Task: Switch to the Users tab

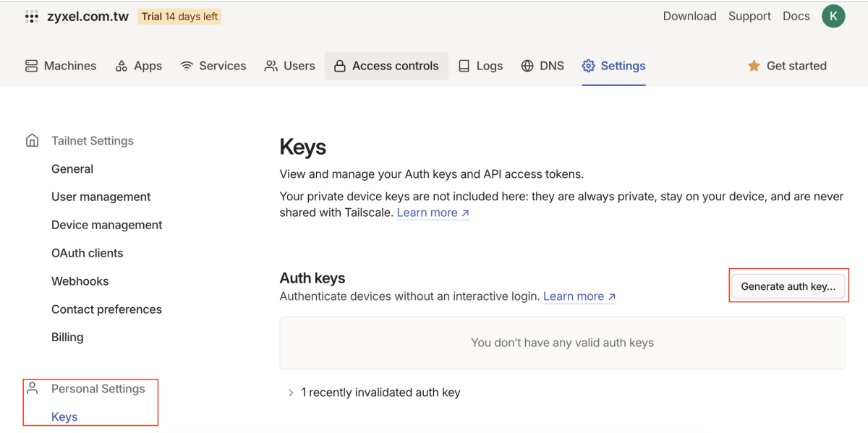Action: tap(289, 66)
